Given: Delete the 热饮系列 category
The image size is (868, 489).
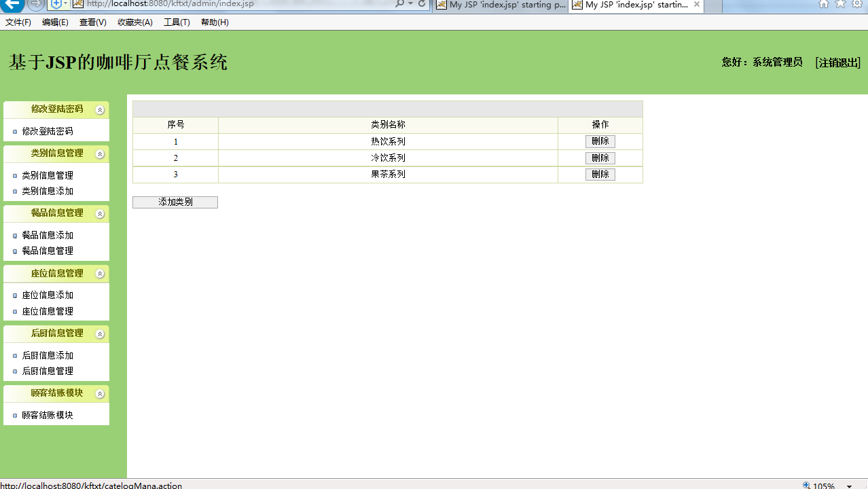Looking at the screenshot, I should coord(600,141).
